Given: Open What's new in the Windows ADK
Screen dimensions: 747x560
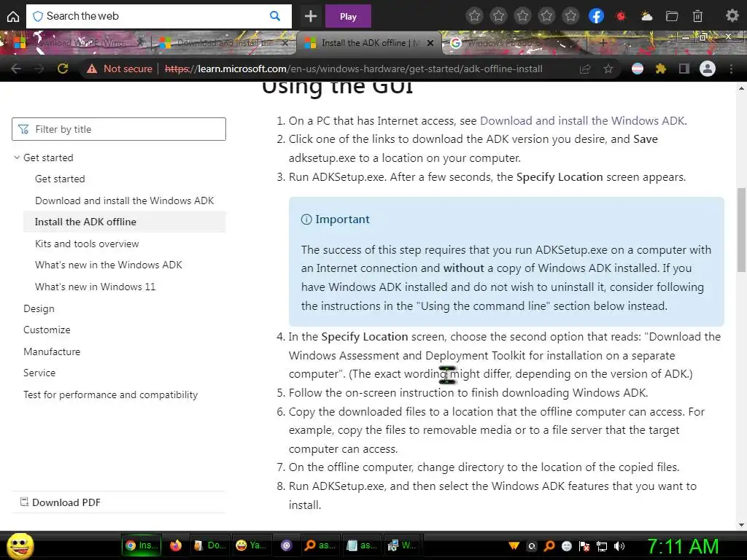Looking at the screenshot, I should 109,265.
